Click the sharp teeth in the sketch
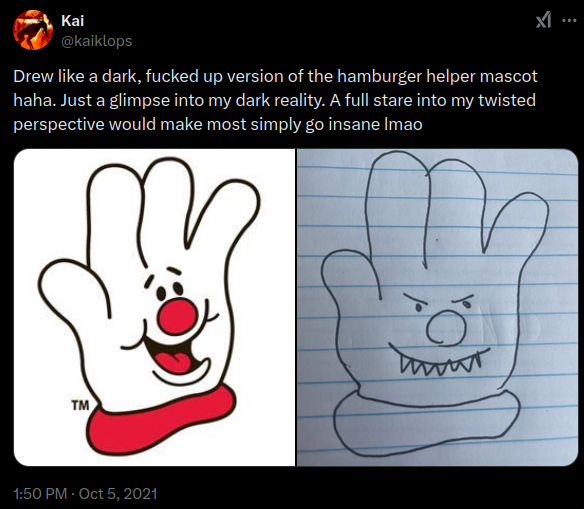 [440, 362]
